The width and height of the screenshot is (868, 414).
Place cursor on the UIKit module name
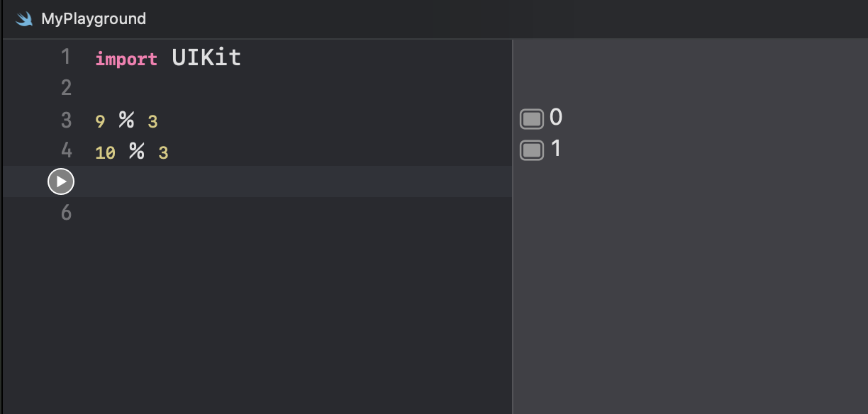[206, 57]
